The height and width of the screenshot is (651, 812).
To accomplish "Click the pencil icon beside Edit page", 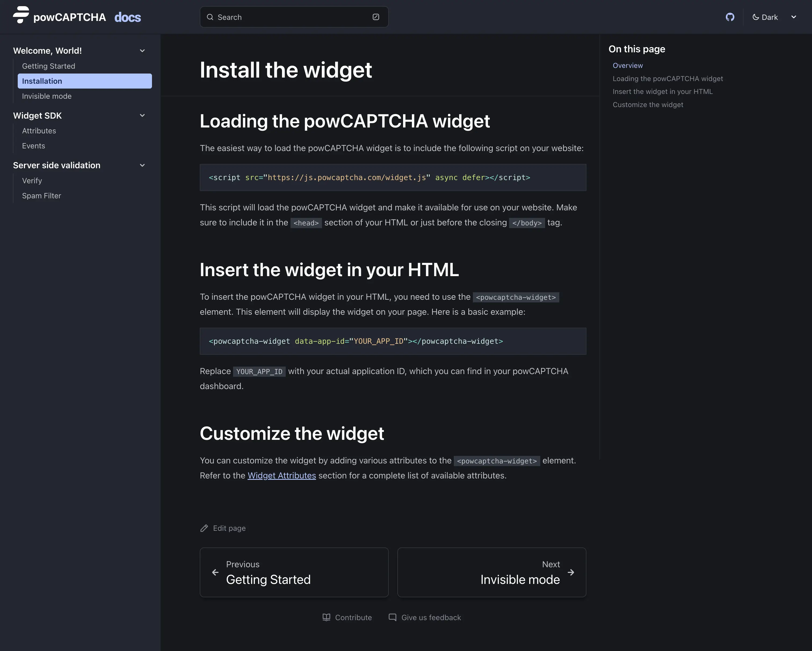I will click(204, 528).
